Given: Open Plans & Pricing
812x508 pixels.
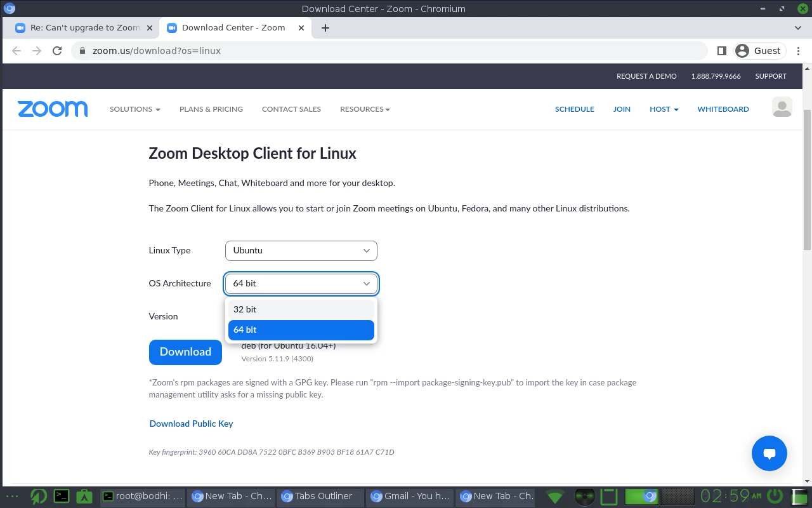Looking at the screenshot, I should (211, 109).
